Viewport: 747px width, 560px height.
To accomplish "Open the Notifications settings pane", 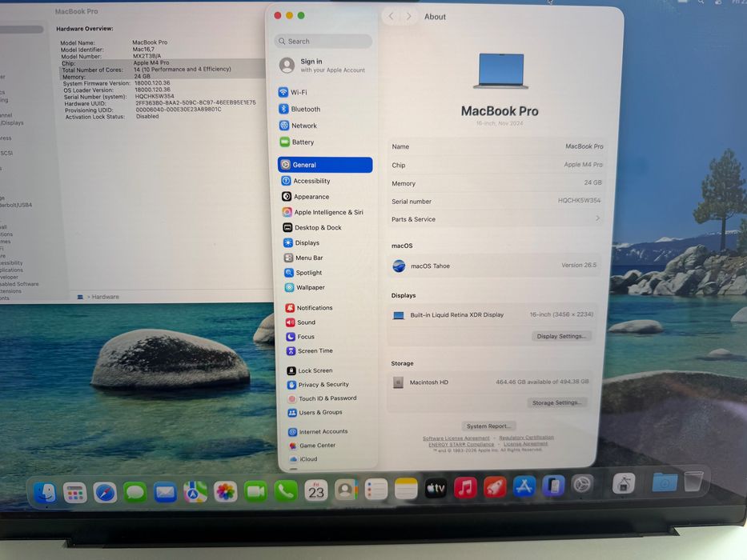I will [x=329, y=308].
